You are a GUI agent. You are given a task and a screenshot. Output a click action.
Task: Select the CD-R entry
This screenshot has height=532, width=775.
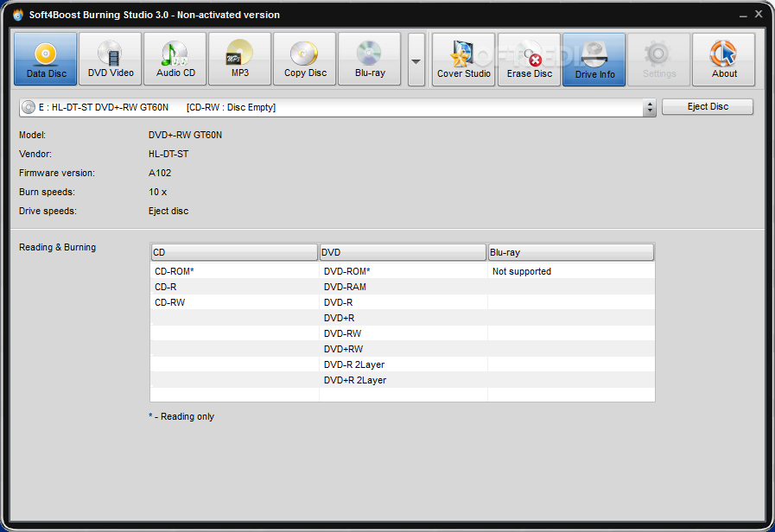point(166,287)
